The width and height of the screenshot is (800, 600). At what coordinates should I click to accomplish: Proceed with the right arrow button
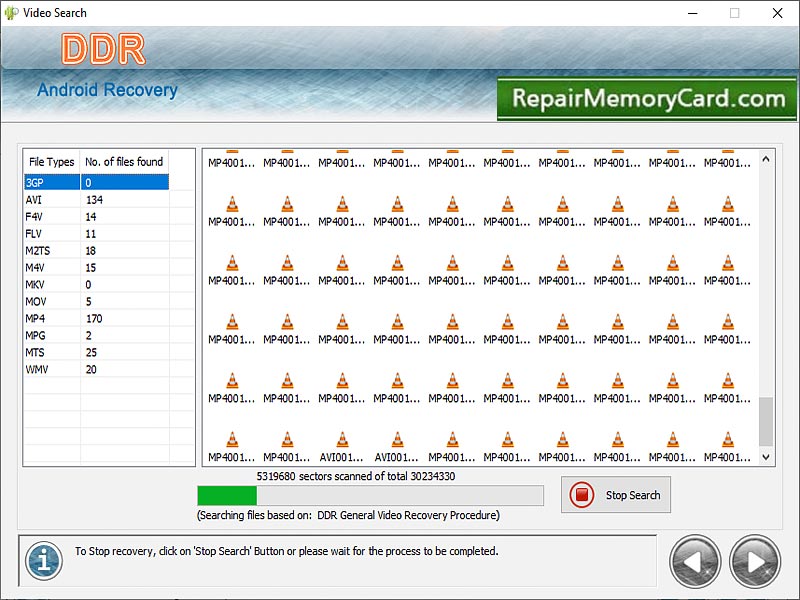(x=755, y=561)
